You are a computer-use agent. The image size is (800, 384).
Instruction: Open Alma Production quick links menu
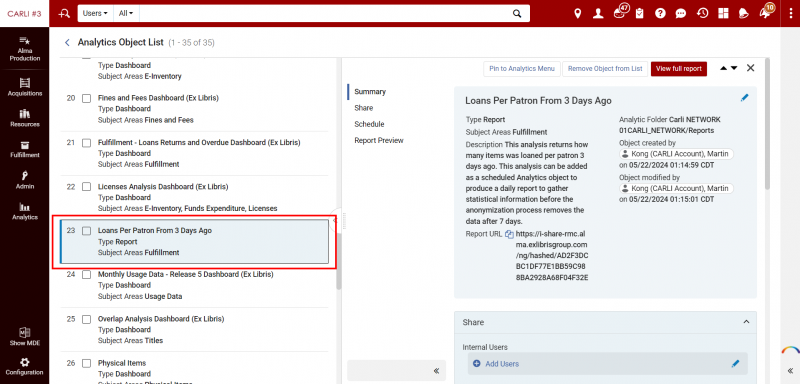(24, 49)
